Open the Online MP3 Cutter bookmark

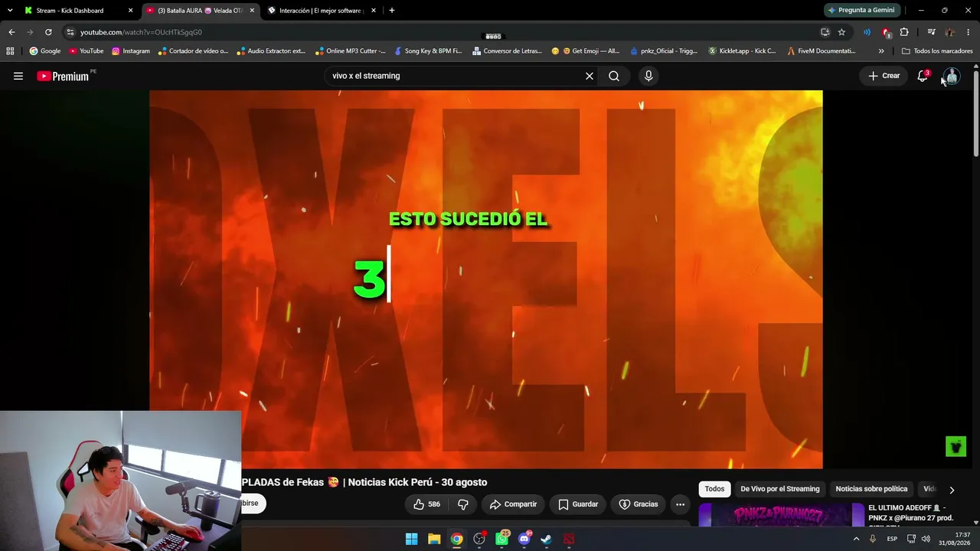click(x=350, y=51)
